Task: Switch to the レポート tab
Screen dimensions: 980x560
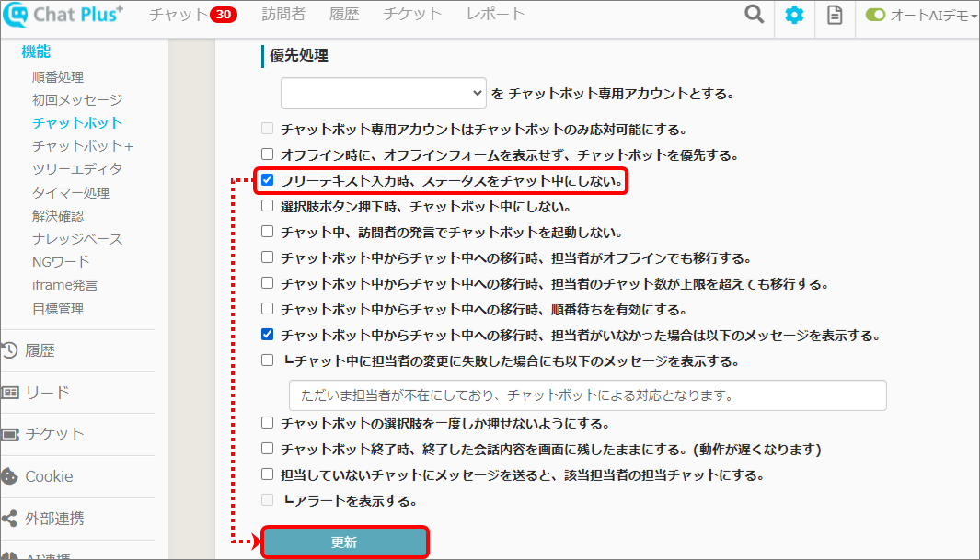Action: 495,15
